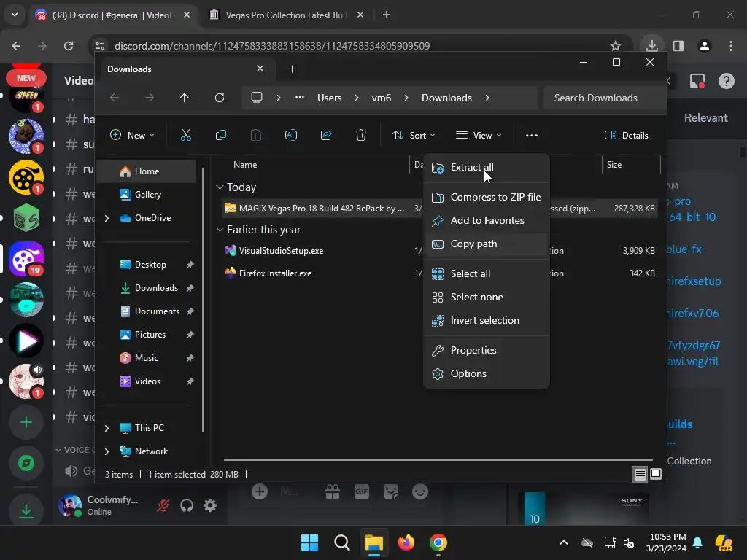
Task: Collapse the Today file group
Action: click(220, 187)
